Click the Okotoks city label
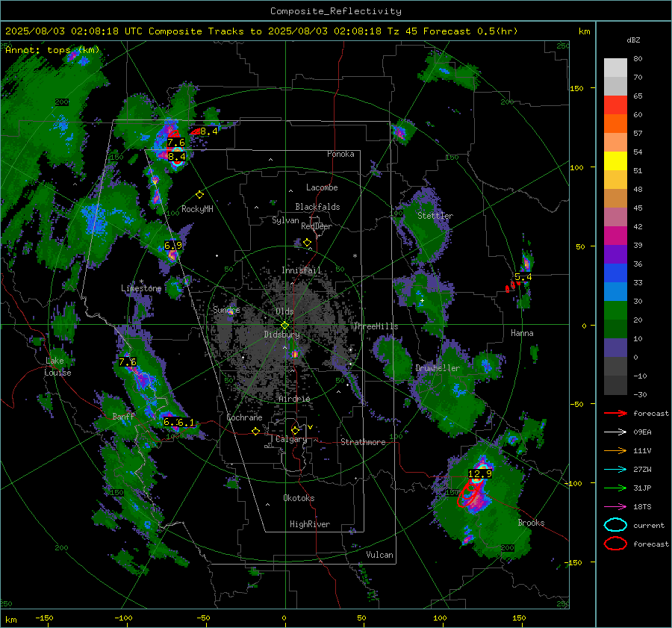The height and width of the screenshot is (628, 672). (299, 498)
